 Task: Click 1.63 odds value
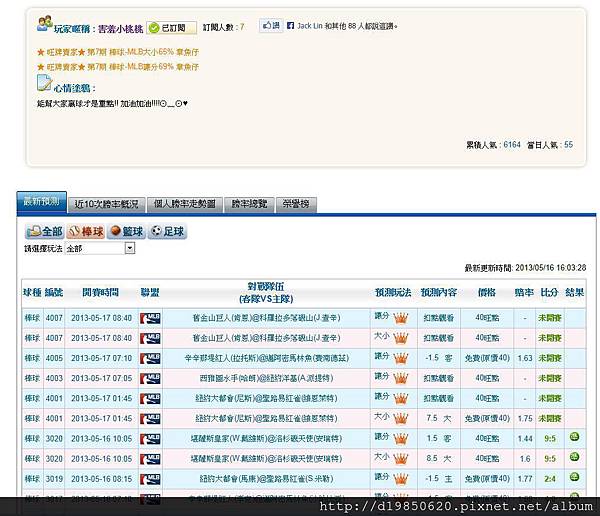tap(525, 358)
